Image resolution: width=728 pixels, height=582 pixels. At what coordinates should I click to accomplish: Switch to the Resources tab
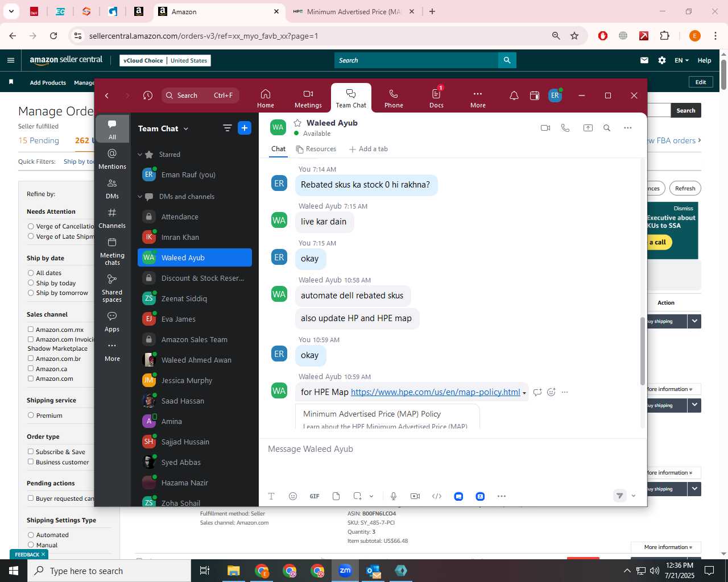point(316,149)
